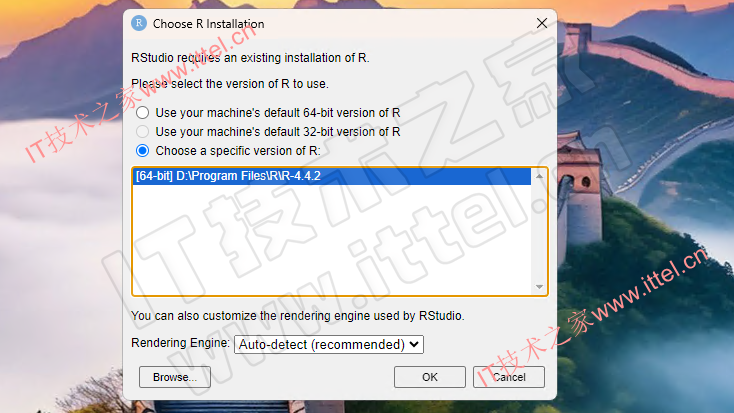Click the Rendering Engine: label
Screen dimensions: 734x413
click(180, 343)
